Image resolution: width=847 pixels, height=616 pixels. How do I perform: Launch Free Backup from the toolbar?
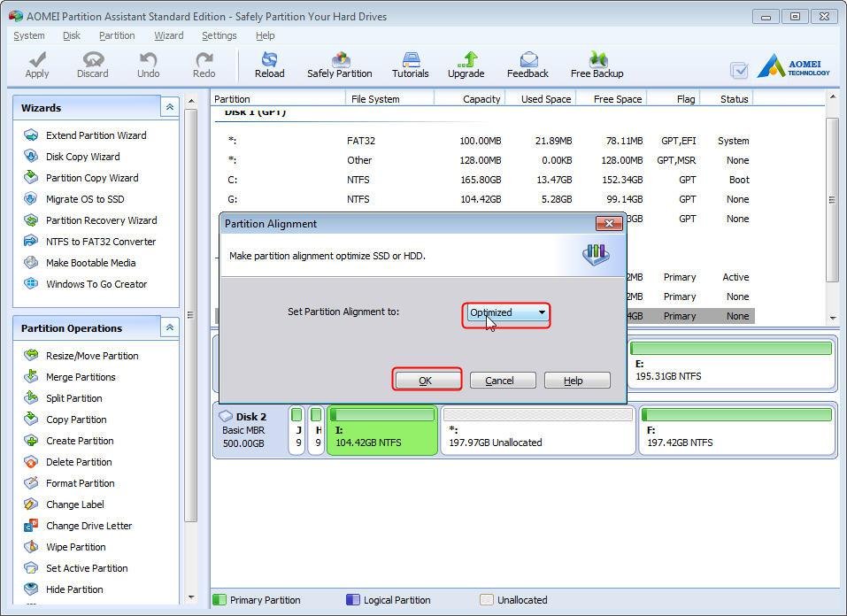pyautogui.click(x=597, y=64)
